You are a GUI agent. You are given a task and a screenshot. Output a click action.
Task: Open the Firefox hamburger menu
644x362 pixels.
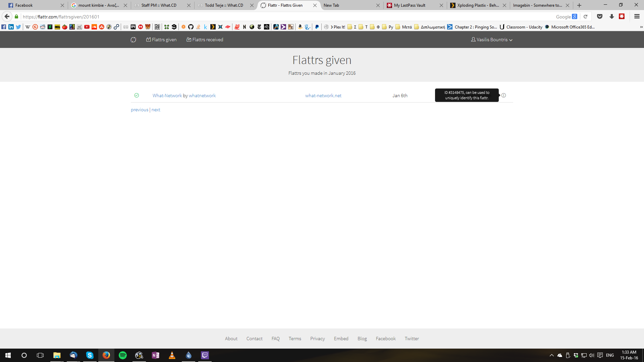(637, 16)
